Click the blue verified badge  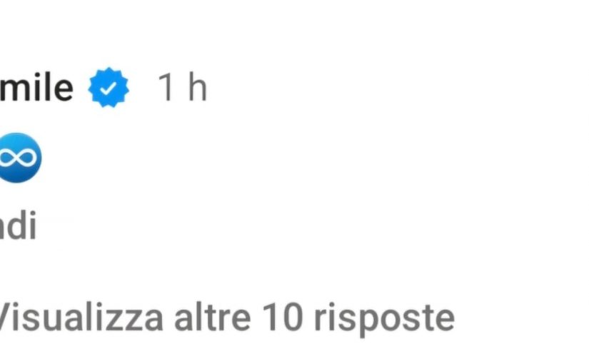click(109, 88)
